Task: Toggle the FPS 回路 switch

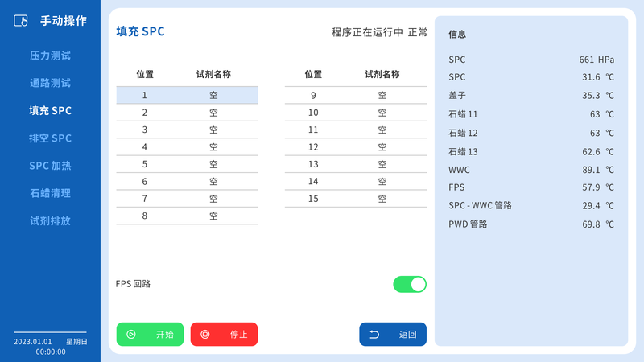Action: [410, 284]
